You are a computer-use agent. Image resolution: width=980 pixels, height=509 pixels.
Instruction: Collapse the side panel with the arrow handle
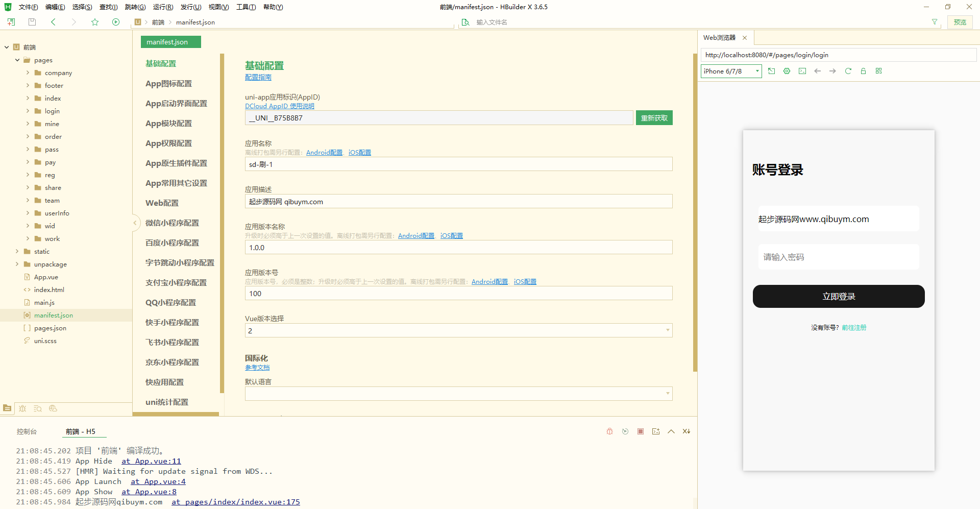135,223
